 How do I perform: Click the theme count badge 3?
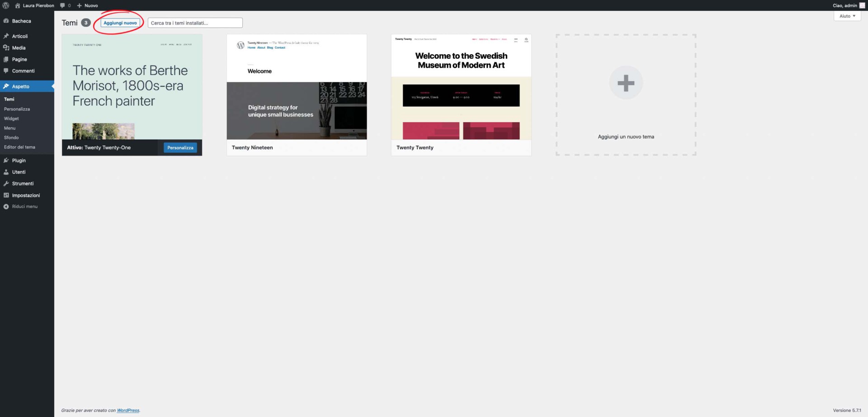click(x=86, y=23)
